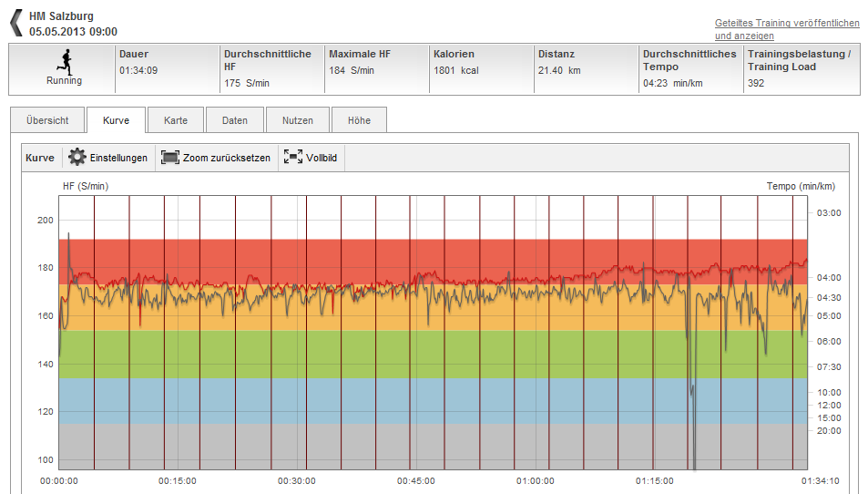Viewport: 868px width, 494px height.
Task: Switch to the Nutzen tab
Action: pyautogui.click(x=297, y=120)
